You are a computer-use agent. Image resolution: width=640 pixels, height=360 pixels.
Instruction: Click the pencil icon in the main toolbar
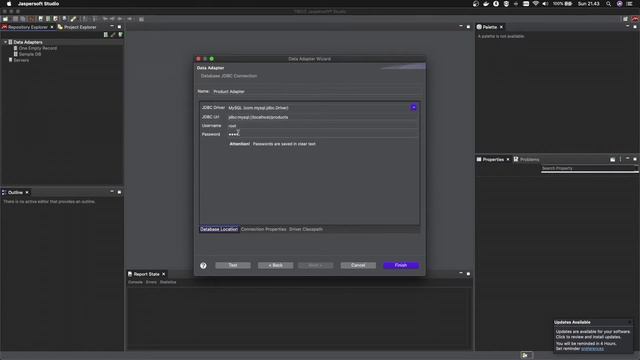click(x=73, y=19)
